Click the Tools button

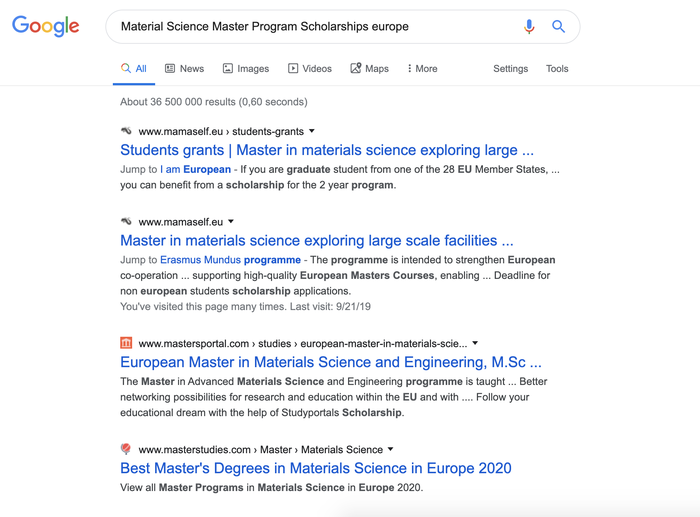[x=557, y=69]
